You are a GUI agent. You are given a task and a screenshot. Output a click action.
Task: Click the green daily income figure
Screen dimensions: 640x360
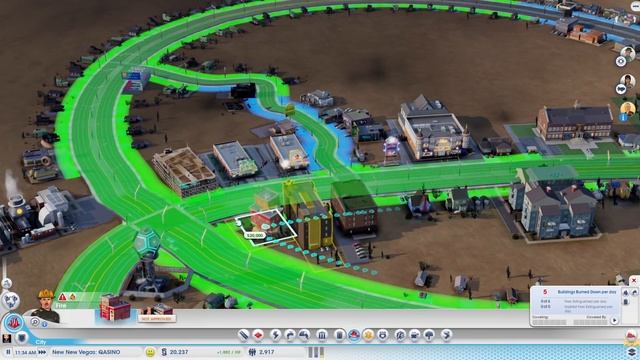[229, 352]
